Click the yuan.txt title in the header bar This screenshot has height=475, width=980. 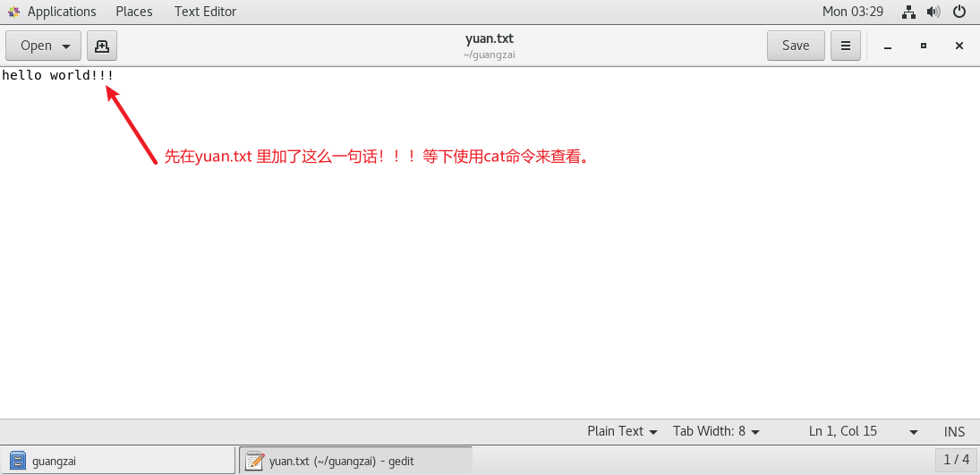490,38
